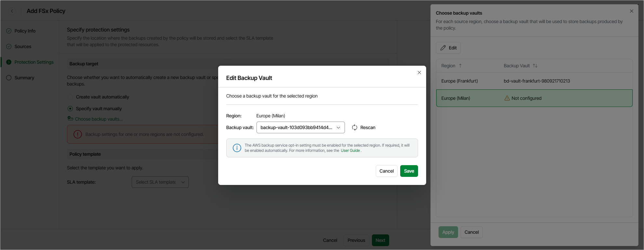
Task: Select Specify vault manually radio button
Action: point(70,109)
